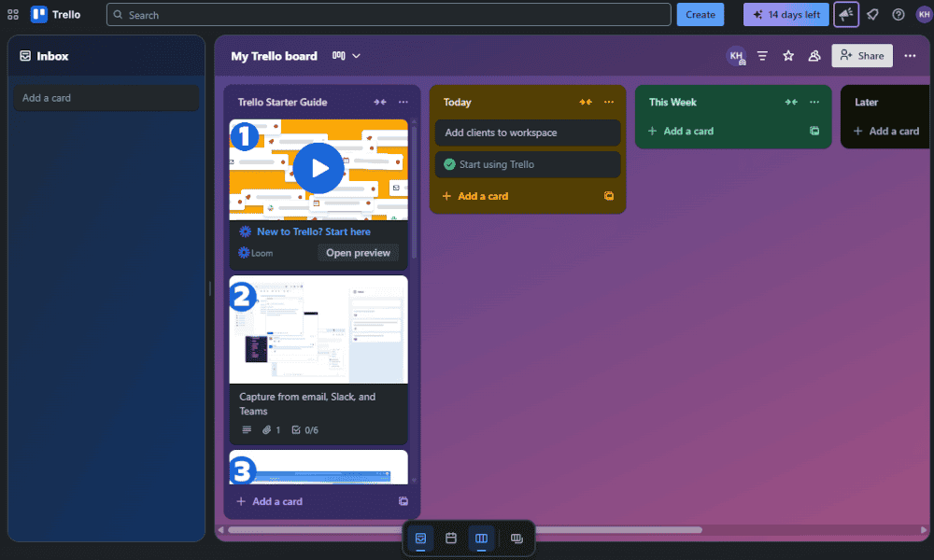The image size is (934, 560).
Task: Click the right arrow of horizontal scrollbar
Action: (x=924, y=529)
